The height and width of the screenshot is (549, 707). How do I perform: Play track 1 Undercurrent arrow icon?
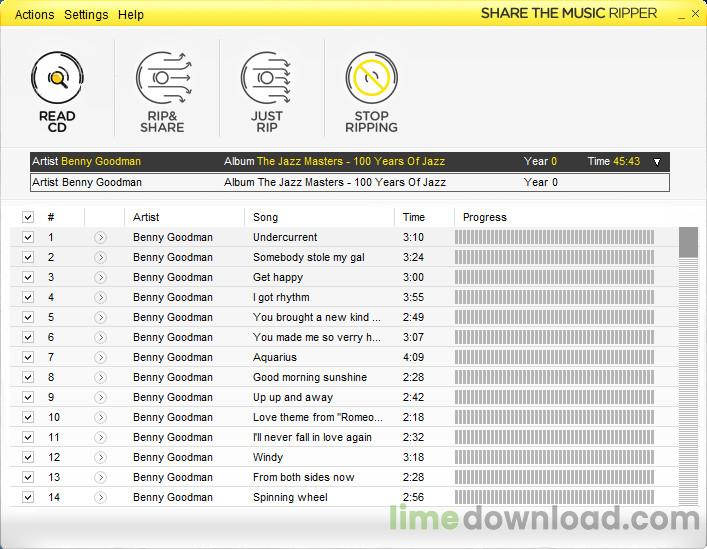pos(101,237)
